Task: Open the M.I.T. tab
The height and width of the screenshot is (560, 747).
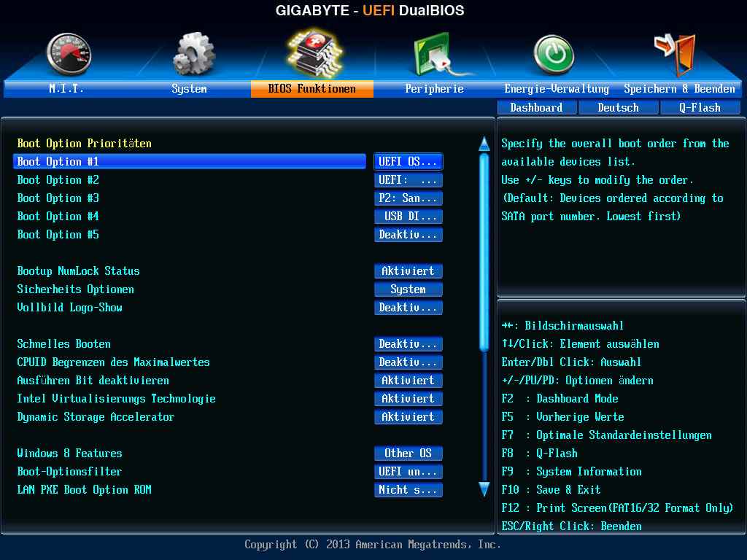Action: pyautogui.click(x=66, y=88)
